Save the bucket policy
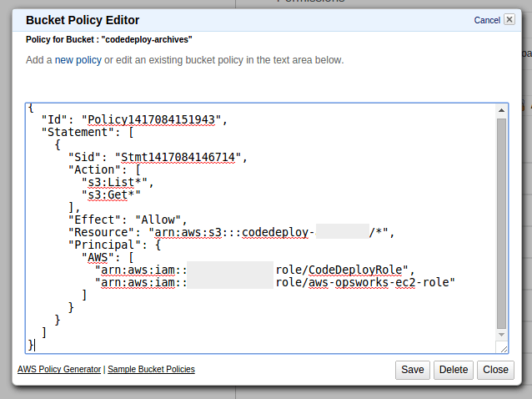The width and height of the screenshot is (532, 399). tap(413, 370)
